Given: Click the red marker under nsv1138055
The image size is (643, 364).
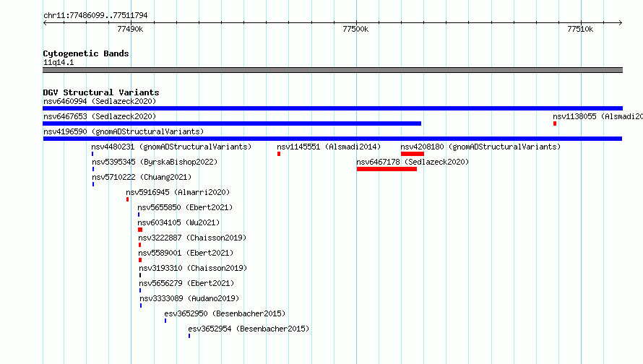Looking at the screenshot, I should (555, 123).
